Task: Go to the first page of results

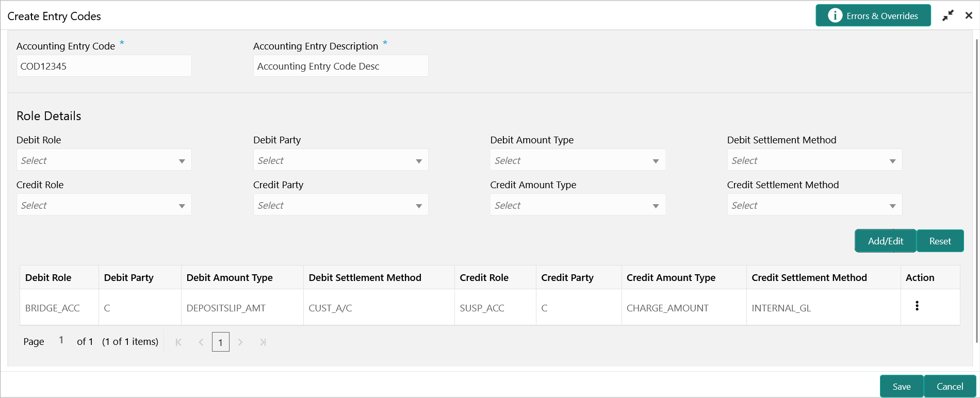Action: point(178,342)
